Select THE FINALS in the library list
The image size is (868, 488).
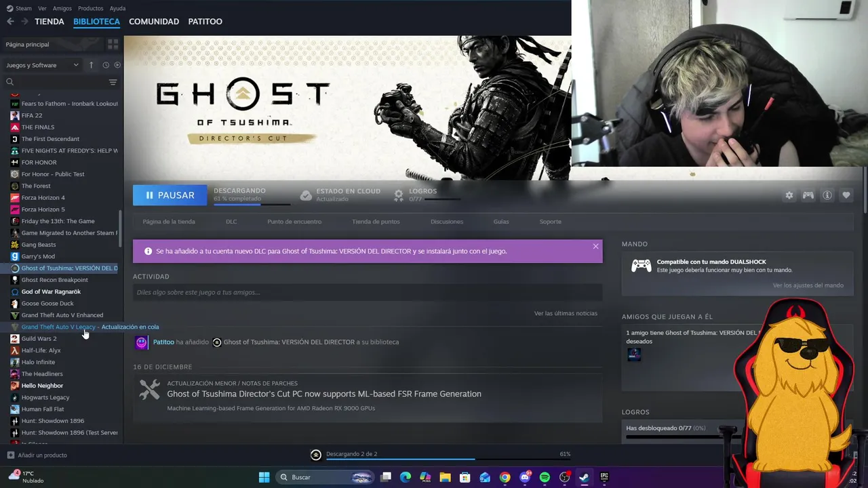tap(38, 127)
